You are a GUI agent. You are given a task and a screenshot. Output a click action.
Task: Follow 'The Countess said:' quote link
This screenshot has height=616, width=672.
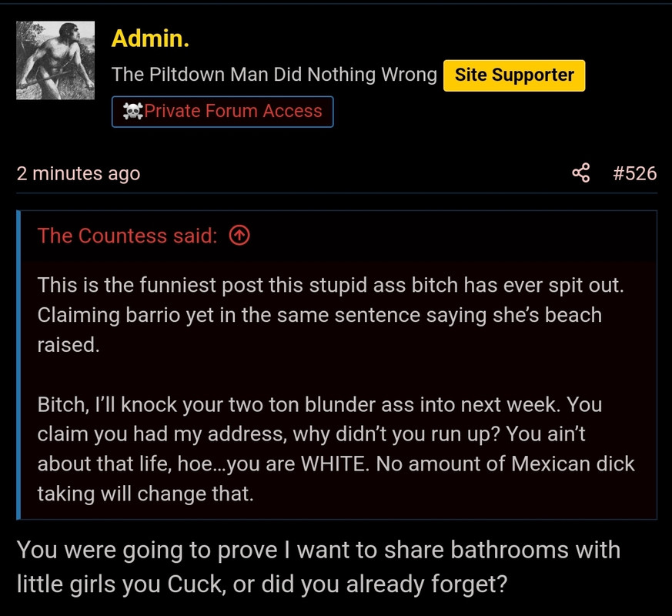(x=127, y=236)
